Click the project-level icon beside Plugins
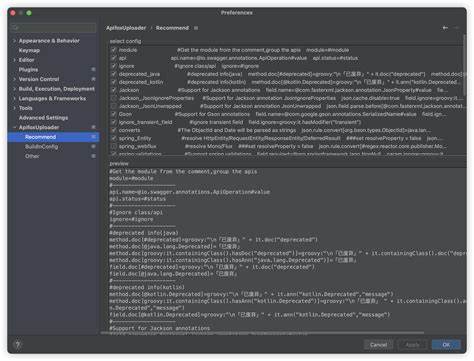 [93, 70]
